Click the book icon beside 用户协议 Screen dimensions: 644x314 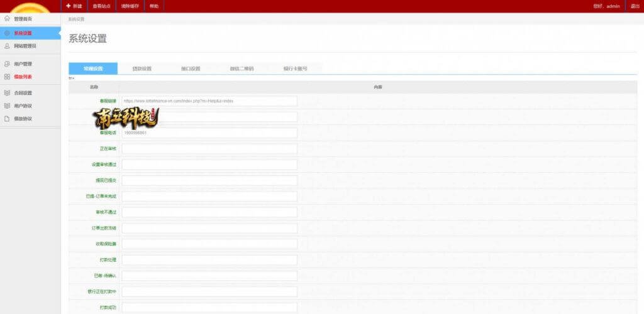(7, 106)
